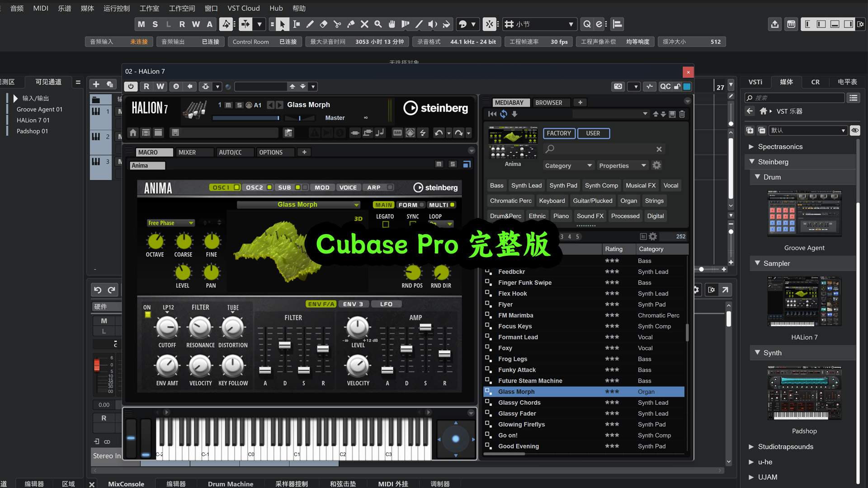Click the FACTORY presets button
The width and height of the screenshot is (868, 488).
[559, 133]
